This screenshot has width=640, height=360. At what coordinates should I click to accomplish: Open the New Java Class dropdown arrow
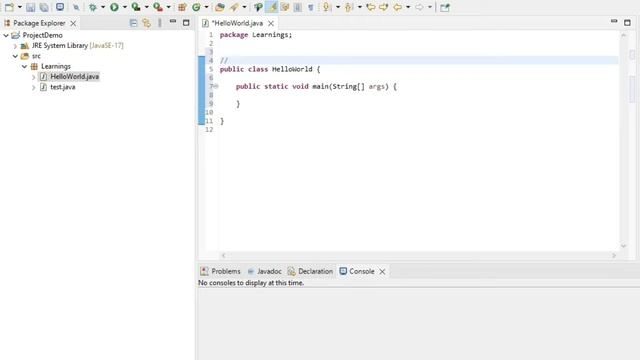207,7
